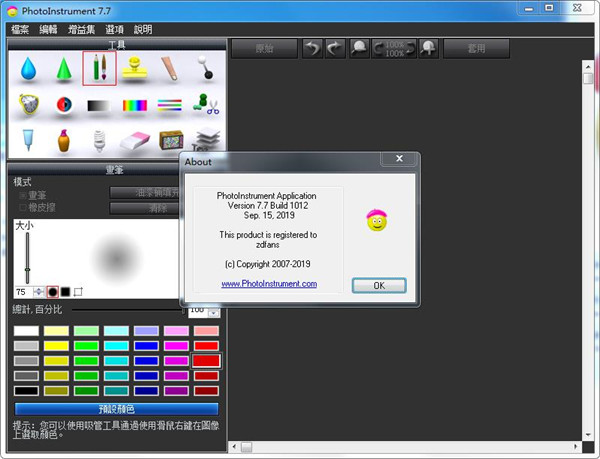Screen dimensions: 600x459
Task: Pick the black color swatch
Action: tap(26, 391)
